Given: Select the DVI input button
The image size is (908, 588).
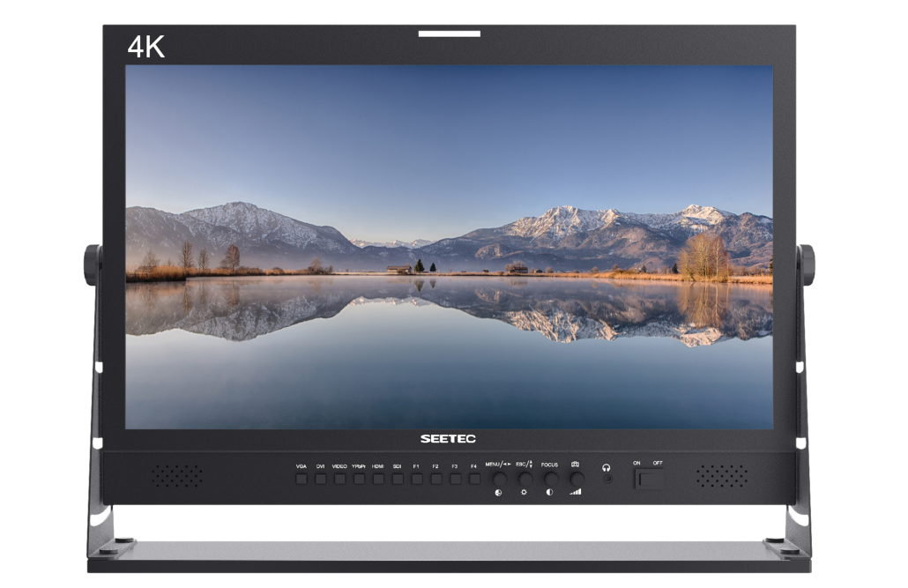Looking at the screenshot, I should point(320,479).
